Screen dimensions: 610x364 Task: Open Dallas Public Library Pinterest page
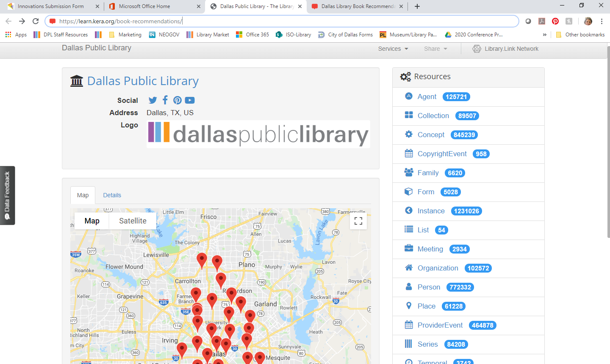(x=177, y=100)
